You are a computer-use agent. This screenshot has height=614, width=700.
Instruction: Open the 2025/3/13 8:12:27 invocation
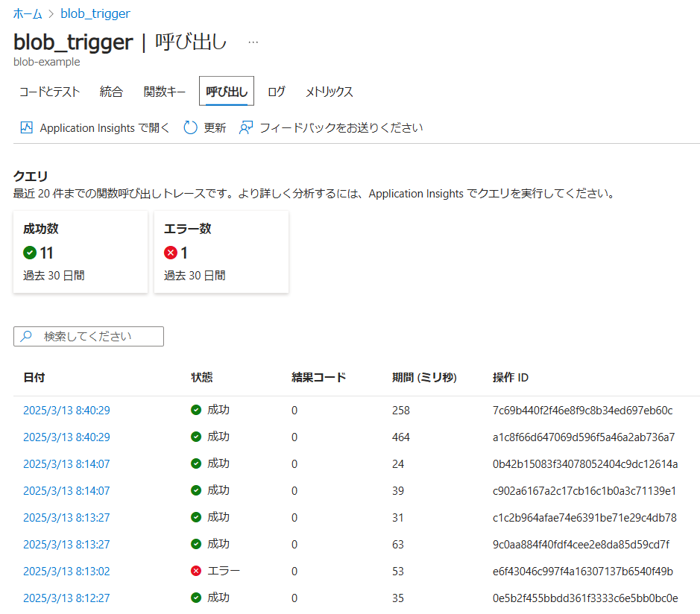66,598
